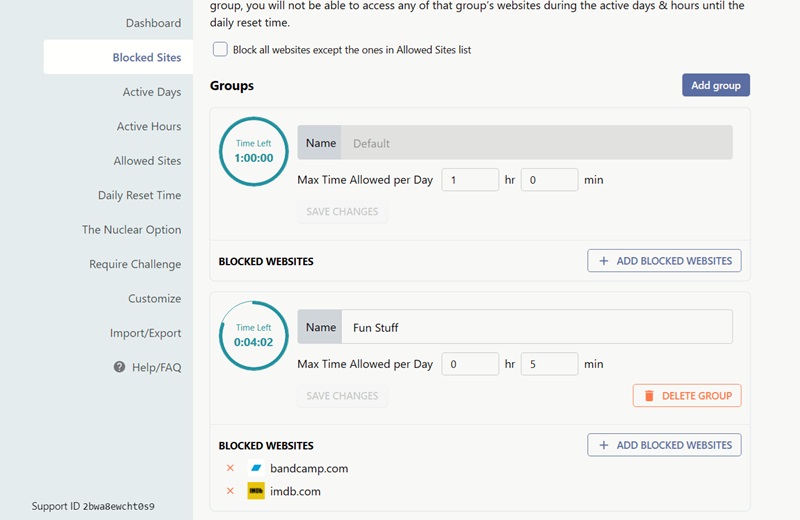Viewport: 800px width, 520px height.
Task: Edit Default group minutes field
Action: [x=549, y=180]
